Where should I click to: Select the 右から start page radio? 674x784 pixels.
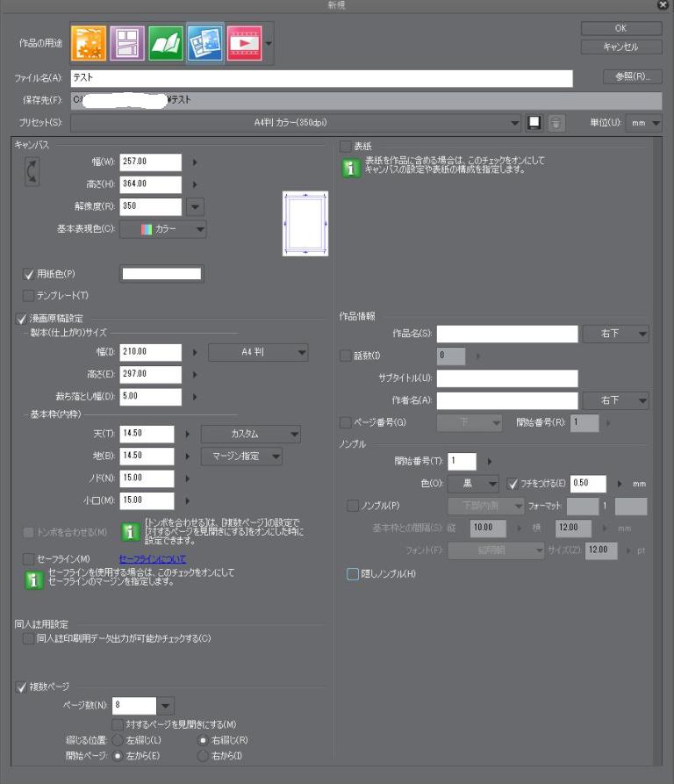pyautogui.click(x=203, y=756)
